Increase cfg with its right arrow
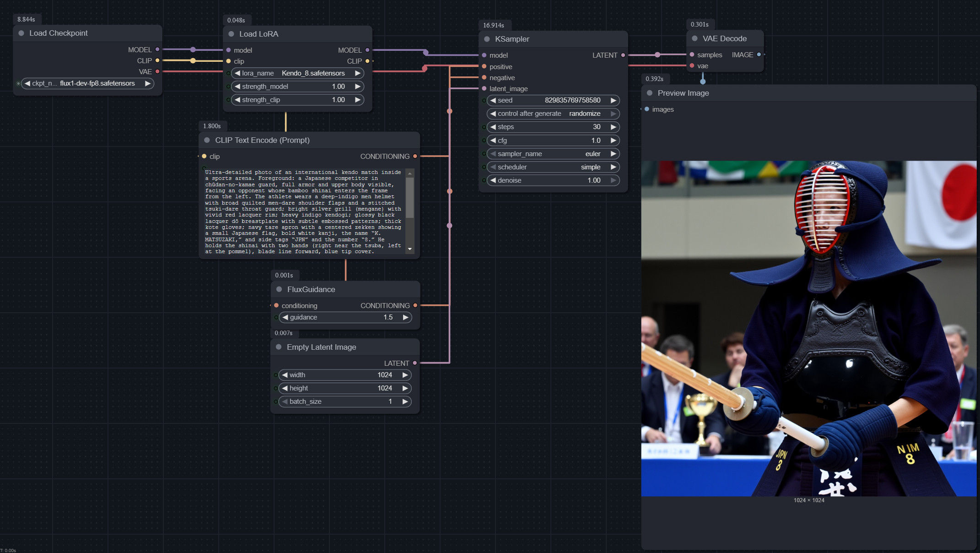The width and height of the screenshot is (980, 553). click(x=614, y=141)
